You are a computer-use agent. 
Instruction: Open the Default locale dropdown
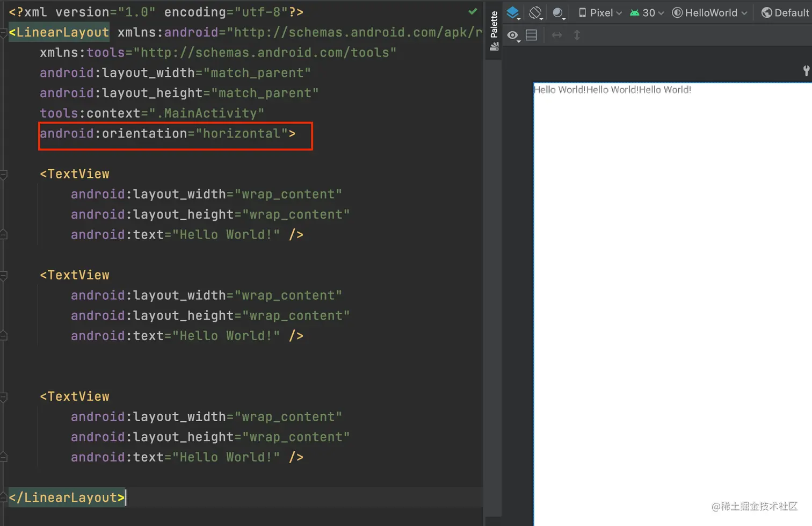[786, 13]
